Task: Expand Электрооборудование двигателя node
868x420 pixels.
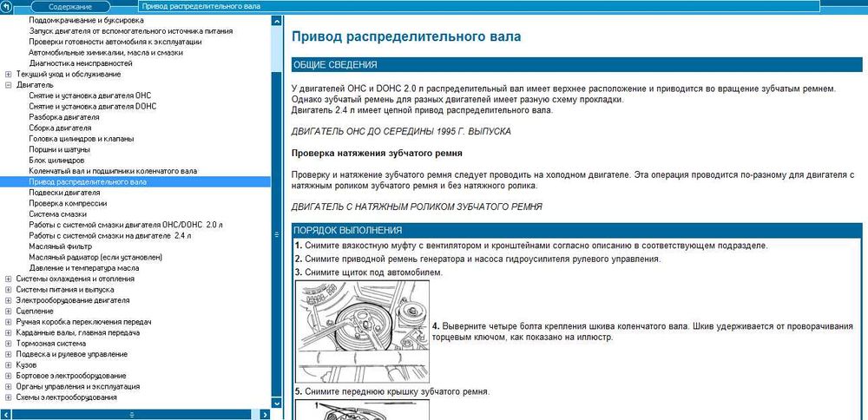Action: (8, 300)
